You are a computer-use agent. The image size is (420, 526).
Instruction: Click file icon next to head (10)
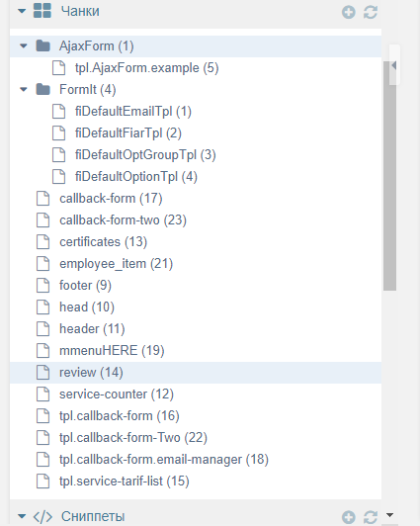(x=42, y=307)
